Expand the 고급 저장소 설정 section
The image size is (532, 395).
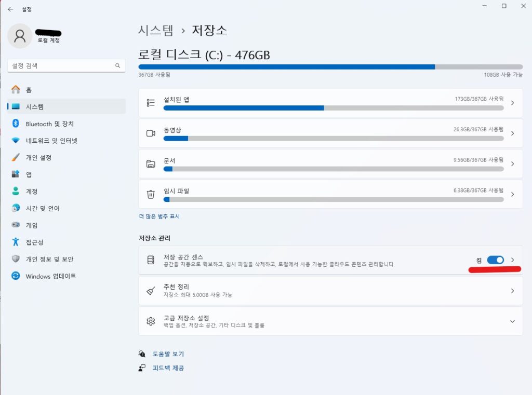tap(512, 321)
